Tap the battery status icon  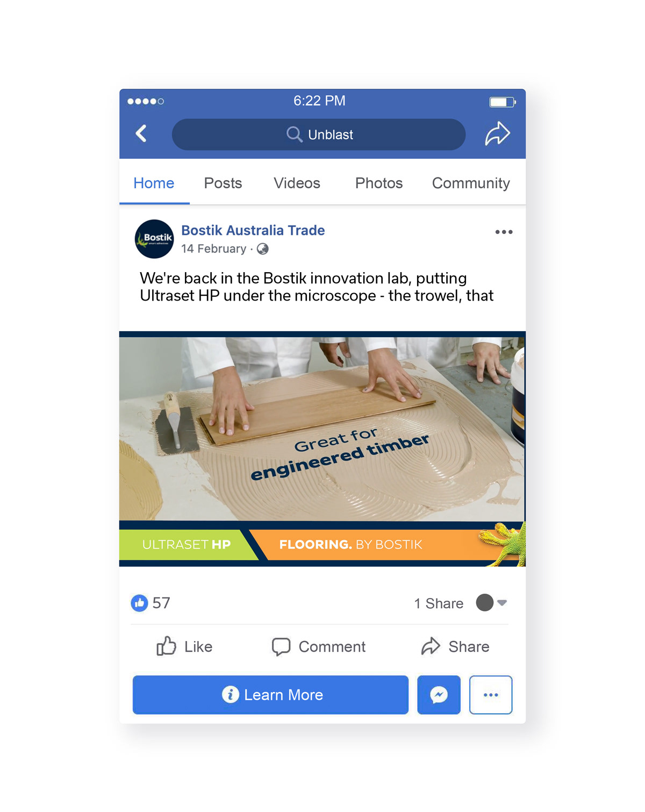[x=502, y=102]
